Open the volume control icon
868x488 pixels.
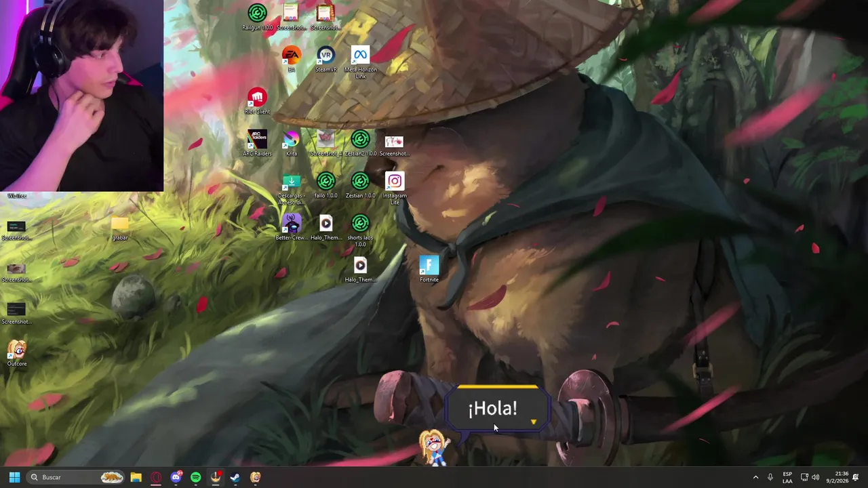click(816, 477)
